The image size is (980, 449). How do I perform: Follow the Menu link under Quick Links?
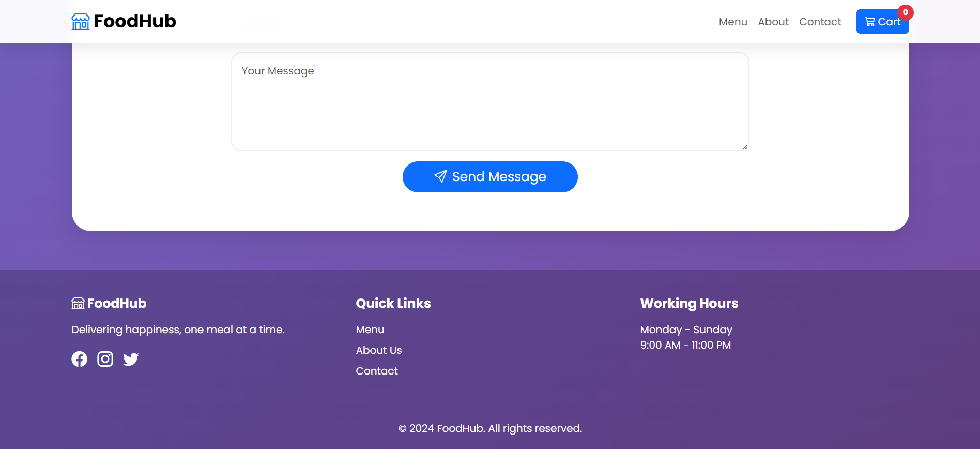370,330
